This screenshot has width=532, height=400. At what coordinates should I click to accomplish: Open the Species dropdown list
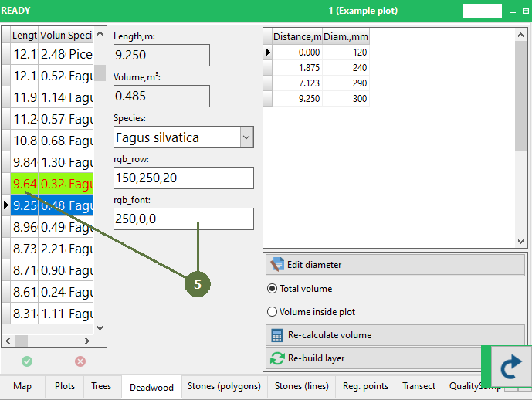pyautogui.click(x=246, y=137)
